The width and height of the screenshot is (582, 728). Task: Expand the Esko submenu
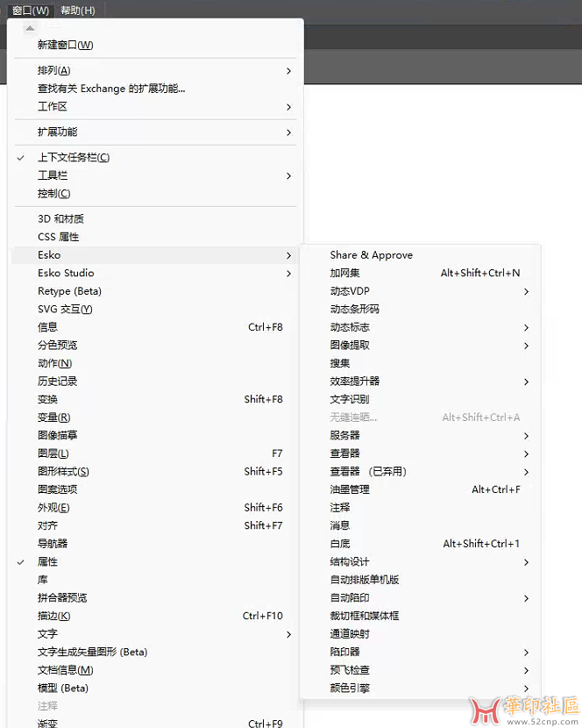(x=155, y=255)
